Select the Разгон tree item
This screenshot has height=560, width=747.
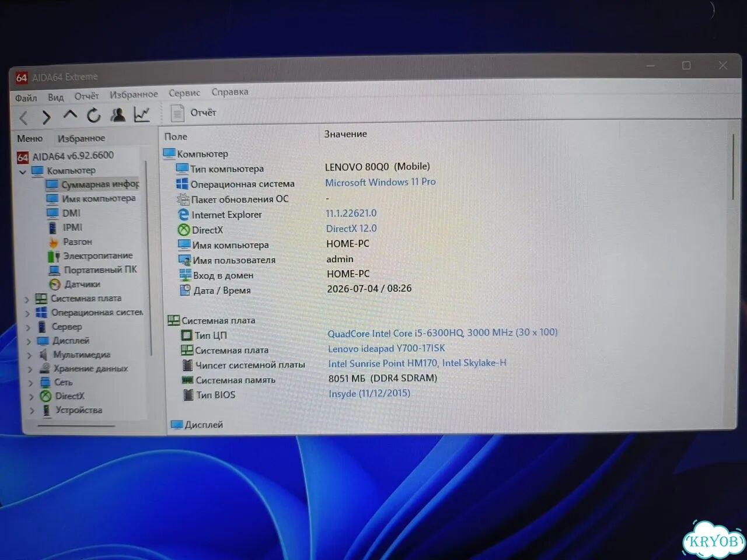click(x=70, y=242)
